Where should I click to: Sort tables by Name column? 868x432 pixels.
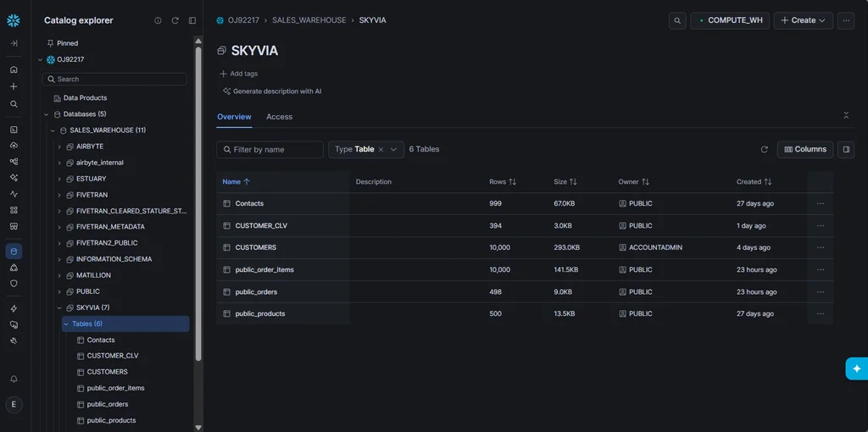coord(236,181)
